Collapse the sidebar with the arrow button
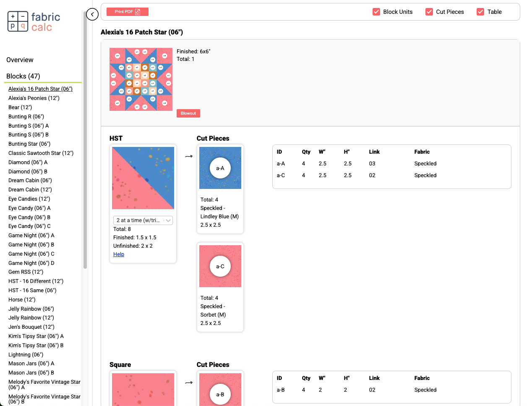 pyautogui.click(x=92, y=14)
